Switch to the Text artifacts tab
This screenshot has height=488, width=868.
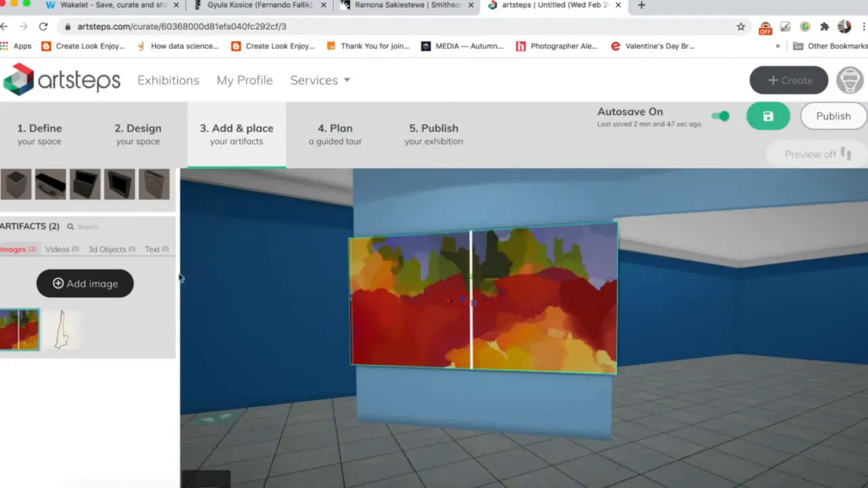click(157, 249)
